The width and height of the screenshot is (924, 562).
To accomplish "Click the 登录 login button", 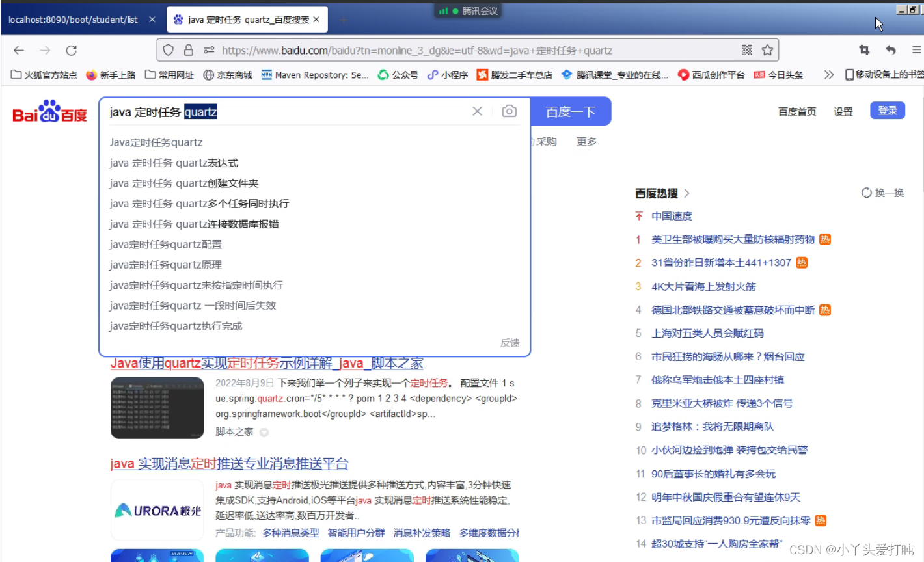I will pos(888,111).
